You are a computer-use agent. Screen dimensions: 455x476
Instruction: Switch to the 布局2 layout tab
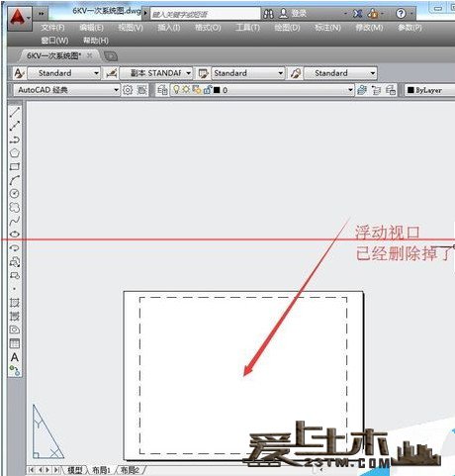131,470
